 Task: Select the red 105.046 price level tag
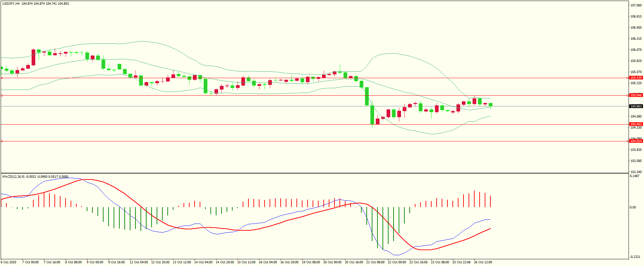(636, 95)
